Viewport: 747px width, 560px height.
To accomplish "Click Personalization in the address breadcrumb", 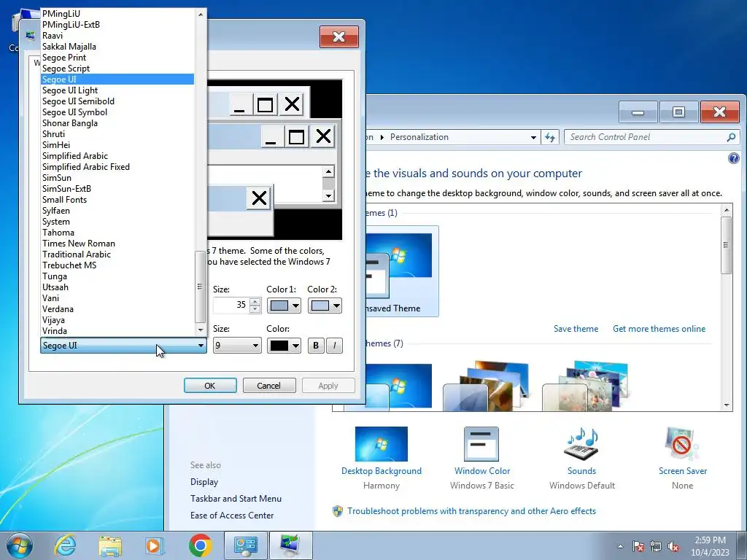I will [419, 137].
